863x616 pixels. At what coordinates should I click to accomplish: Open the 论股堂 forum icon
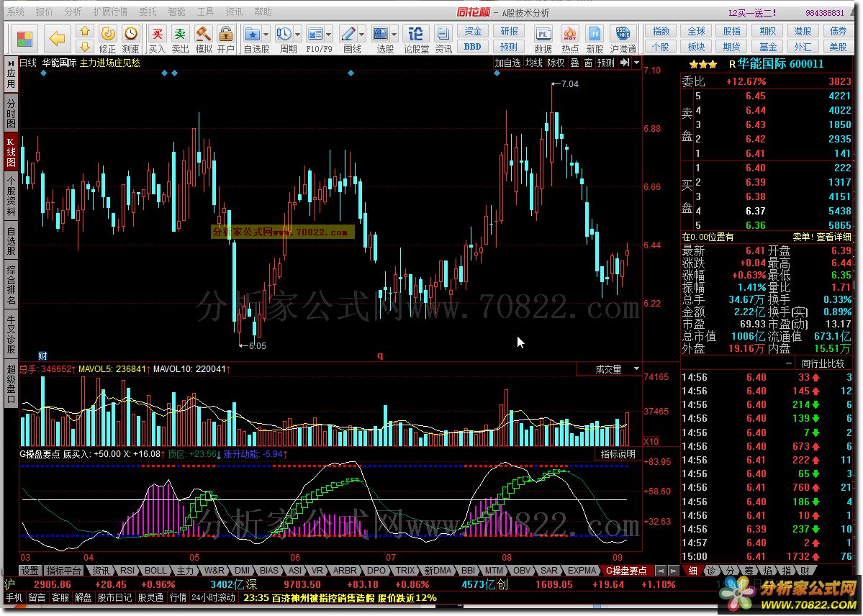[x=416, y=40]
